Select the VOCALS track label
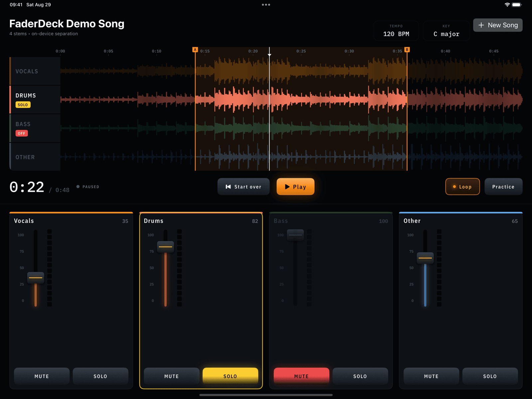The image size is (532, 399). (x=35, y=71)
